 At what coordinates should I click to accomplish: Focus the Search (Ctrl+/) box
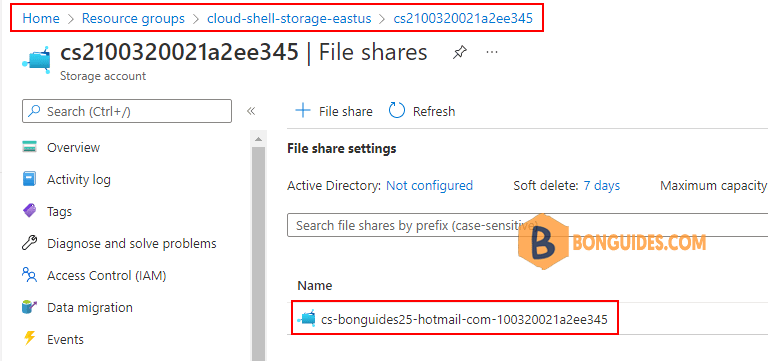pyautogui.click(x=127, y=111)
